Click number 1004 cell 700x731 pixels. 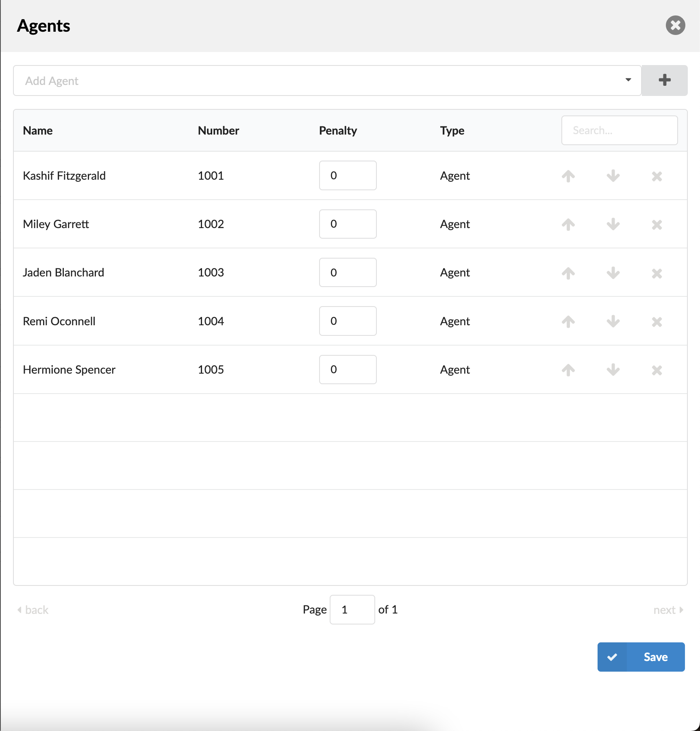tap(211, 321)
